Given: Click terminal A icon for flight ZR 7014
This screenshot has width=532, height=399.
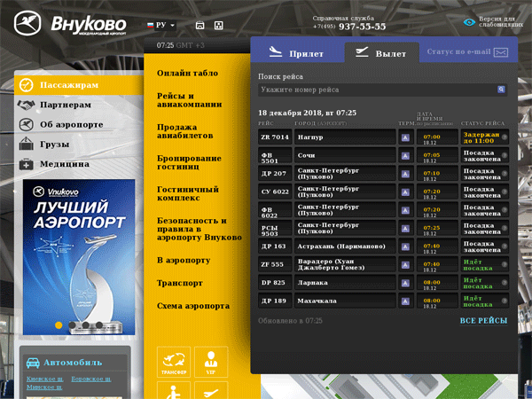Looking at the screenshot, I should pos(405,137).
